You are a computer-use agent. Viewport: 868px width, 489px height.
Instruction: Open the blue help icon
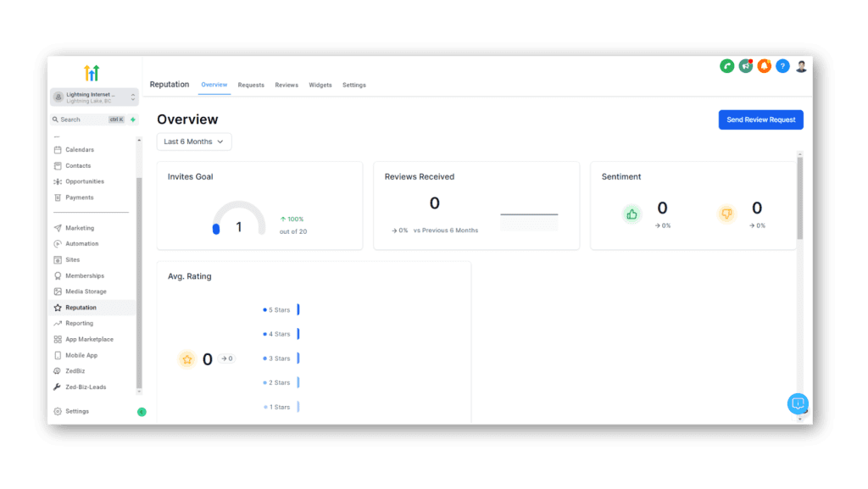click(x=782, y=65)
